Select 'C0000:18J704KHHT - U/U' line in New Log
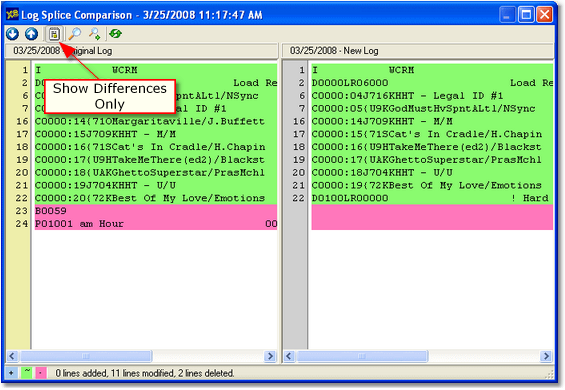The height and width of the screenshot is (390, 565). point(432,173)
